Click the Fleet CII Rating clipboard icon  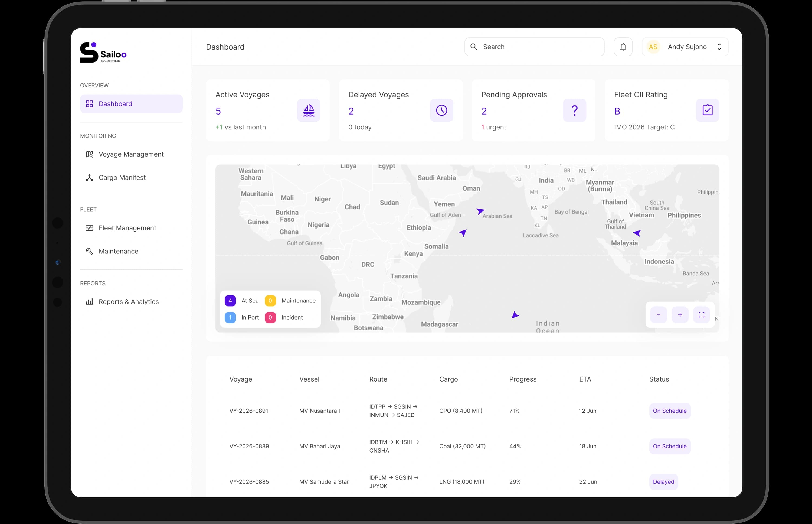707,110
